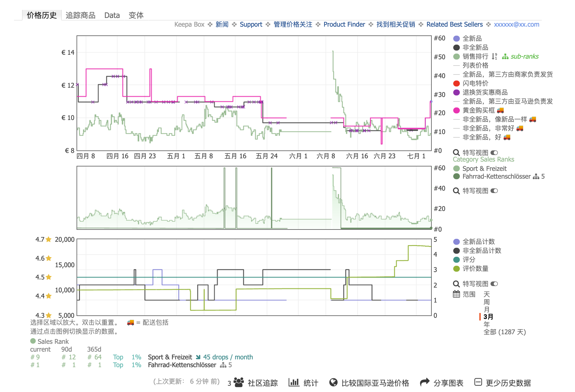Expand Fahrrad-Kettenschlösser sub-rank tree in legend

536,177
